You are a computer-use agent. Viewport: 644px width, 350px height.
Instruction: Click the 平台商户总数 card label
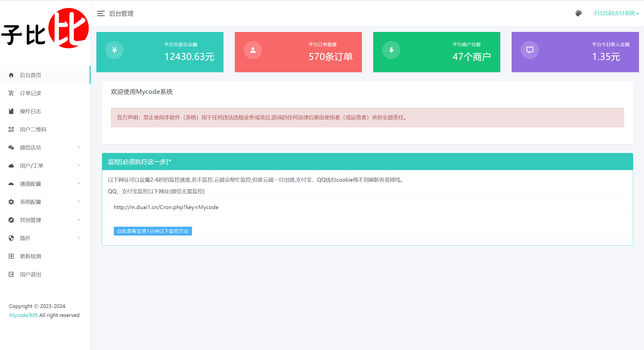coord(467,45)
